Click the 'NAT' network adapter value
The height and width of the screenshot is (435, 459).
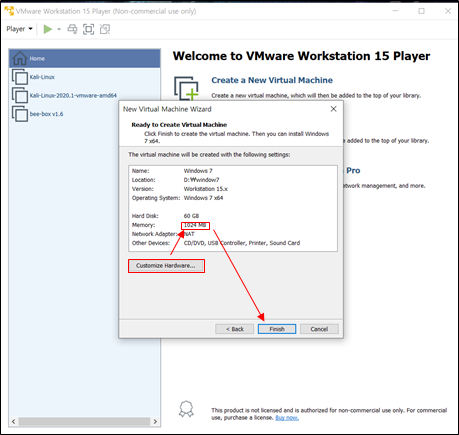[x=189, y=234]
